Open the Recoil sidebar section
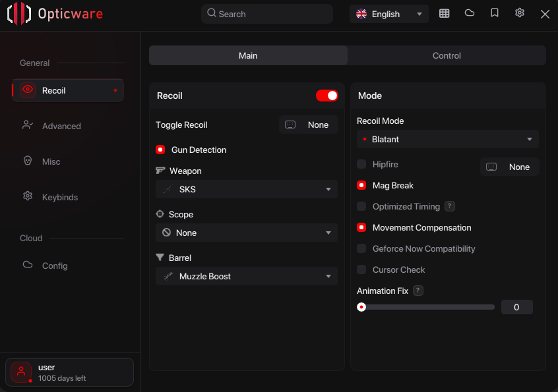Image resolution: width=558 pixels, height=392 pixels. coord(68,90)
